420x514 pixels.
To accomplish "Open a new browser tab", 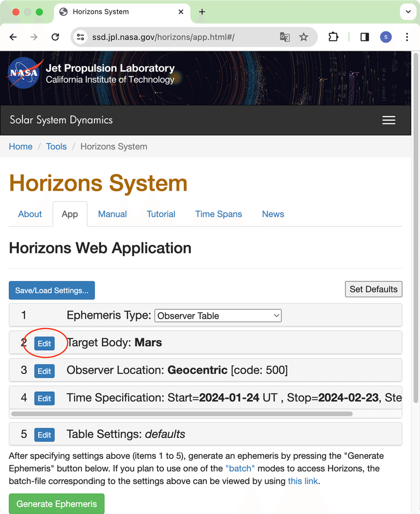I will (202, 12).
